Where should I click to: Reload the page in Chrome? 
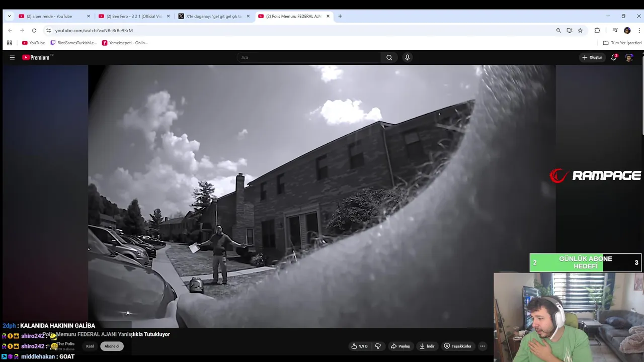coord(34,30)
